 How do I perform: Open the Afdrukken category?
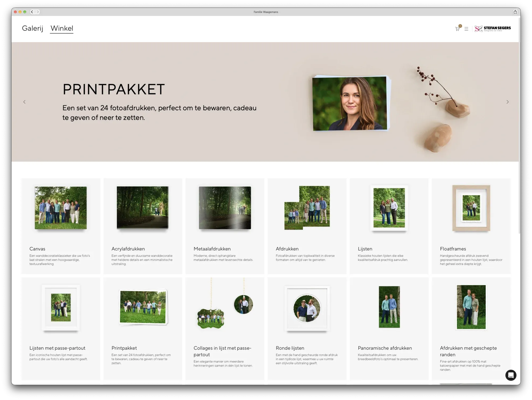point(307,226)
